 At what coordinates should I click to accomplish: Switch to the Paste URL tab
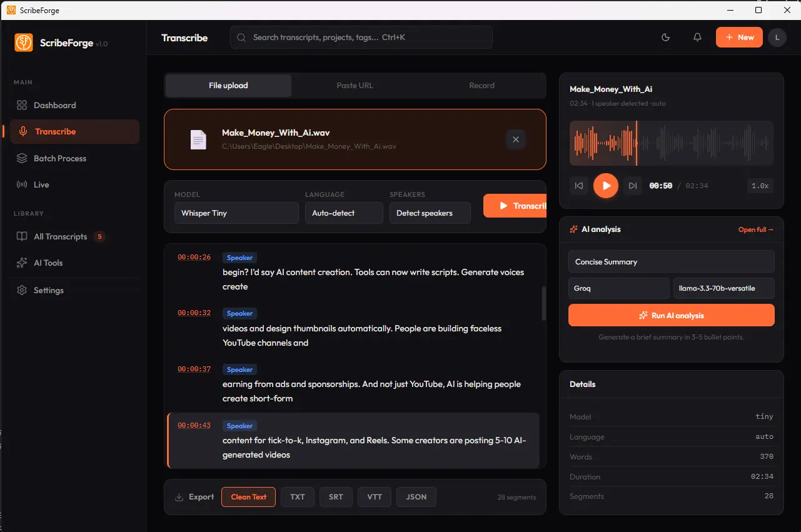click(x=355, y=86)
